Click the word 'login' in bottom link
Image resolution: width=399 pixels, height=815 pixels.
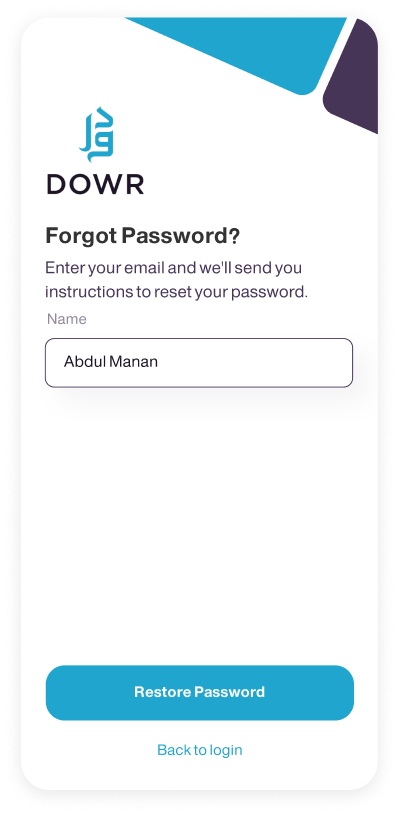pos(226,751)
